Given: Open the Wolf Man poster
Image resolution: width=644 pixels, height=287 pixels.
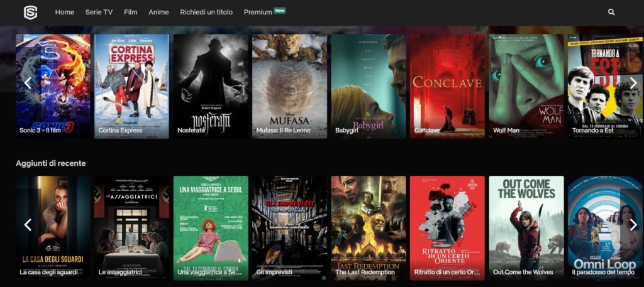Looking at the screenshot, I should point(526,86).
